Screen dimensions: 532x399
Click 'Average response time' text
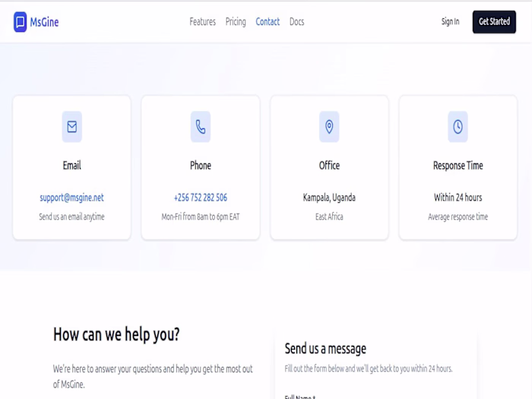tap(458, 217)
